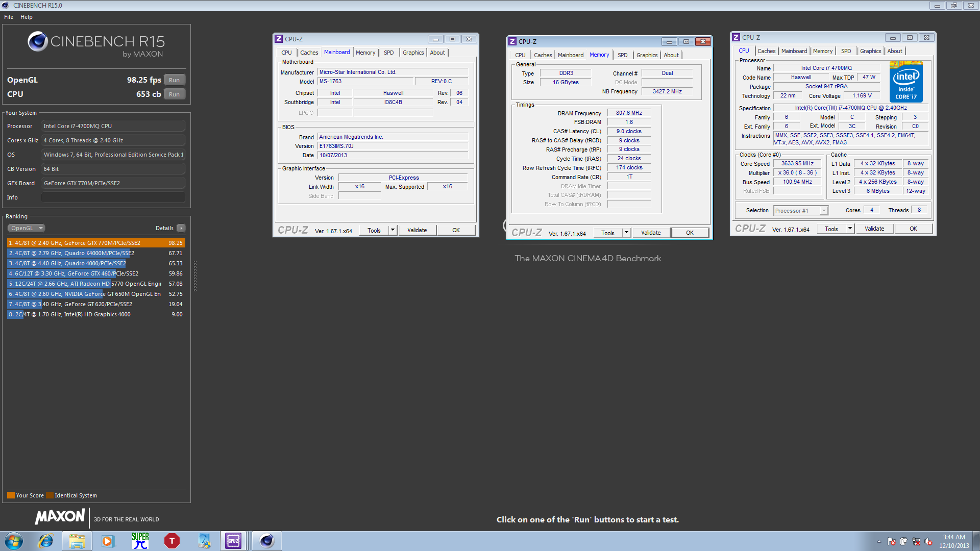Select ranking row Intel HD Graphics 4000

(96, 314)
